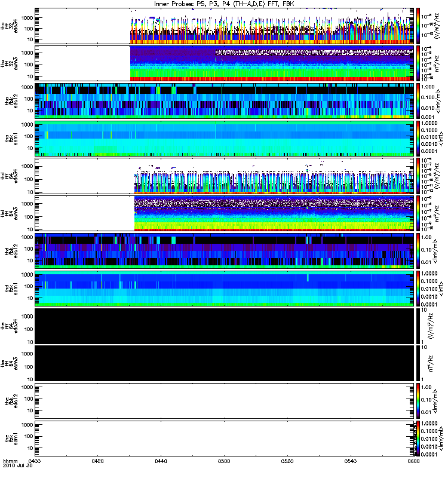Image resolution: width=448 pixels, height=478 pixels.
Task: Click the tha fbk edc12 filter bank panel
Action: click(225, 101)
